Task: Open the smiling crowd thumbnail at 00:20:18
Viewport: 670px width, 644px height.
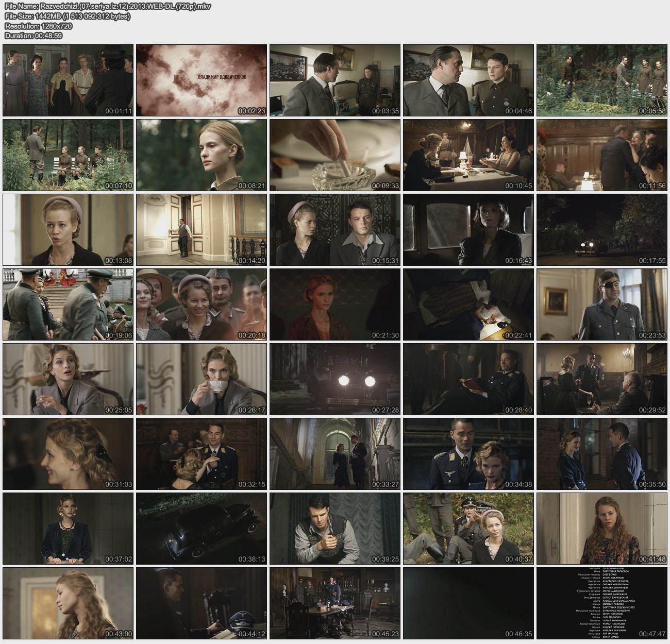Action: tap(202, 304)
